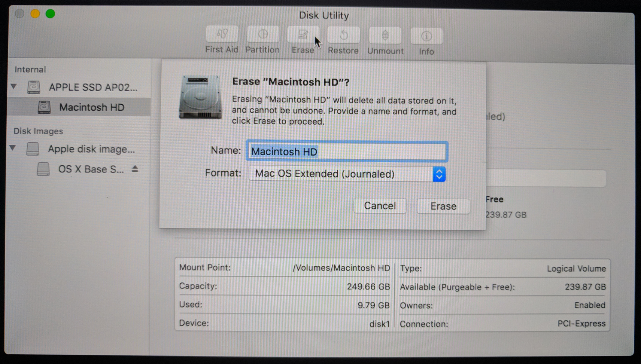Click the yellow minimize window button

(x=35, y=14)
